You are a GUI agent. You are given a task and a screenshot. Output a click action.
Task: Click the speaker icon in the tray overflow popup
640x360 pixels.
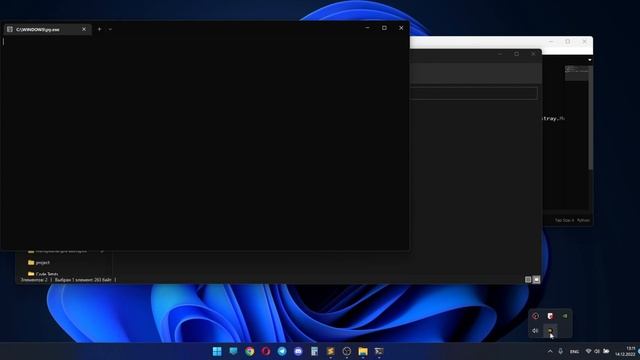536,331
